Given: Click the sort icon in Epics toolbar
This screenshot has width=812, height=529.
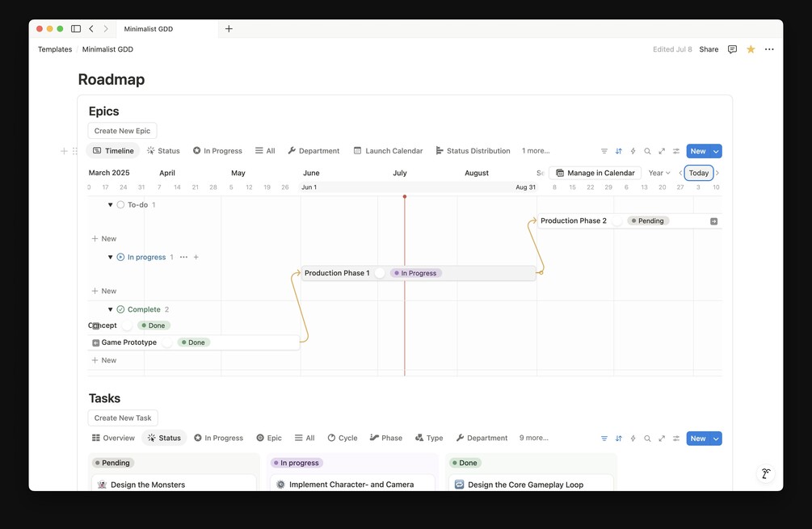Looking at the screenshot, I should click(619, 151).
